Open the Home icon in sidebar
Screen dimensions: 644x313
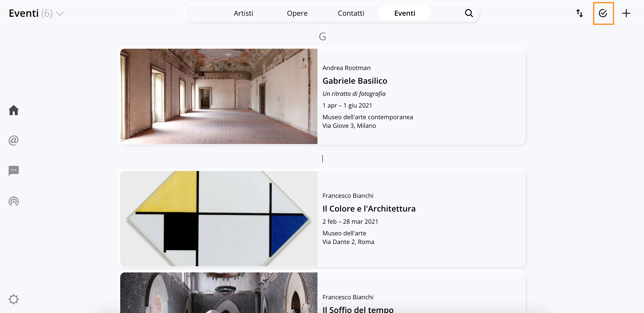(14, 110)
